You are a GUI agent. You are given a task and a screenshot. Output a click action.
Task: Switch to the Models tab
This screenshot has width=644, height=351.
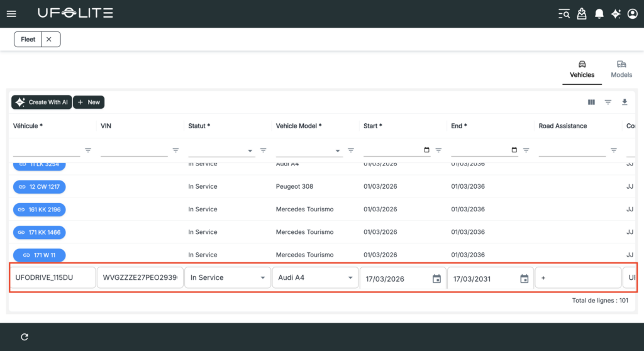tap(621, 69)
